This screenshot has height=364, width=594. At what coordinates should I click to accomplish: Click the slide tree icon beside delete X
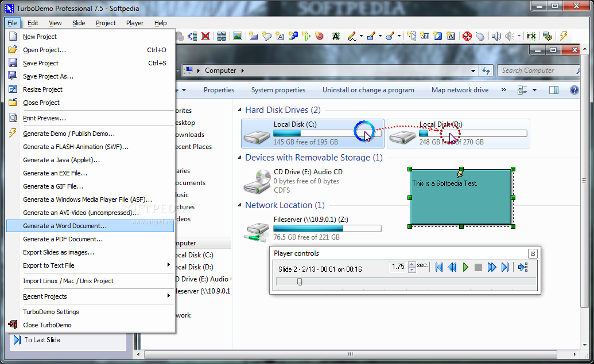[x=192, y=36]
